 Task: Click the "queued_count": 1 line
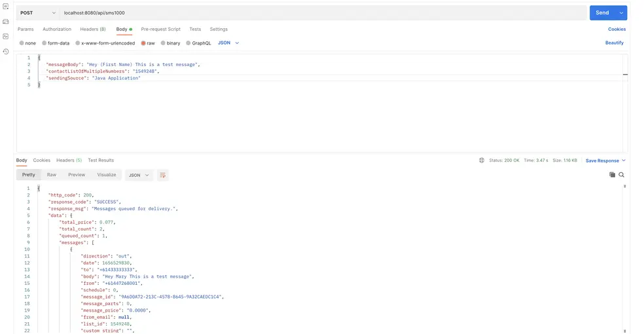[83, 236]
